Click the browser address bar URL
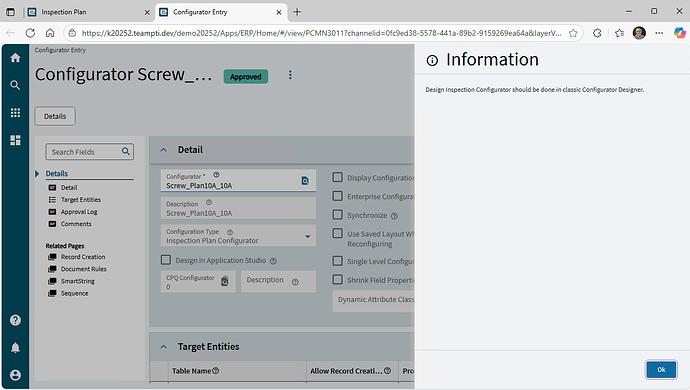The height and width of the screenshot is (390, 690). click(x=321, y=33)
